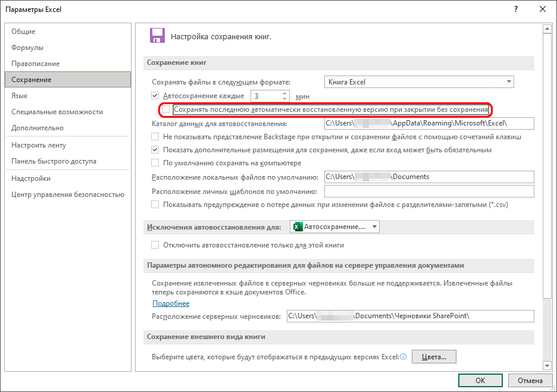This screenshot has height=392, width=557.
Task: Click the vertical scrollbar thumb
Action: coord(547,166)
